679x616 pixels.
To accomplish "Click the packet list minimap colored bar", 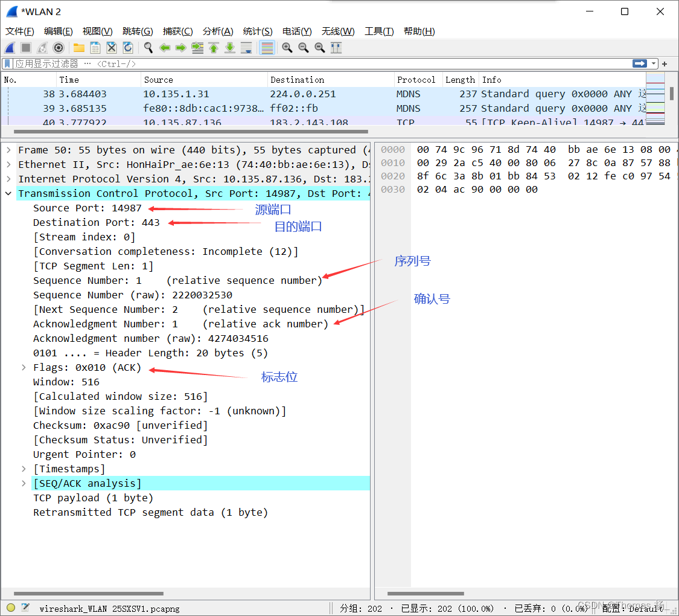I will [655, 99].
